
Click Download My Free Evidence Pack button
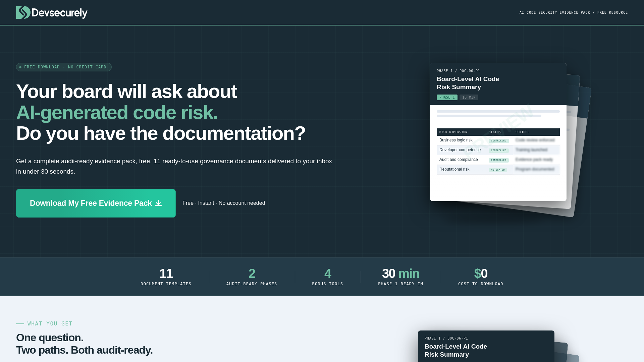pyautogui.click(x=96, y=203)
